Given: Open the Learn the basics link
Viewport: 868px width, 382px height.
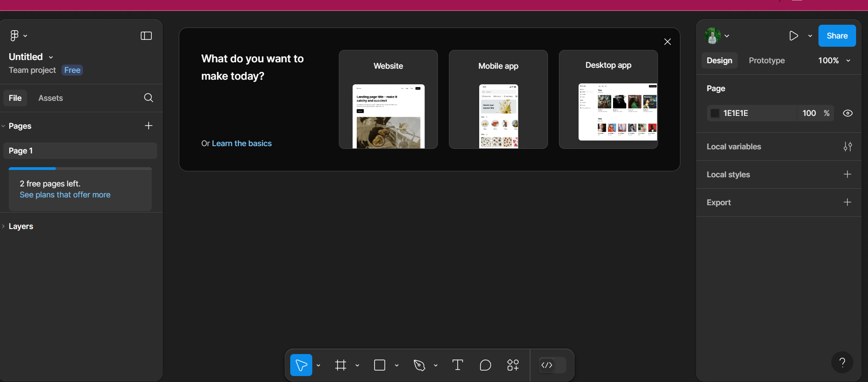Looking at the screenshot, I should point(242,143).
